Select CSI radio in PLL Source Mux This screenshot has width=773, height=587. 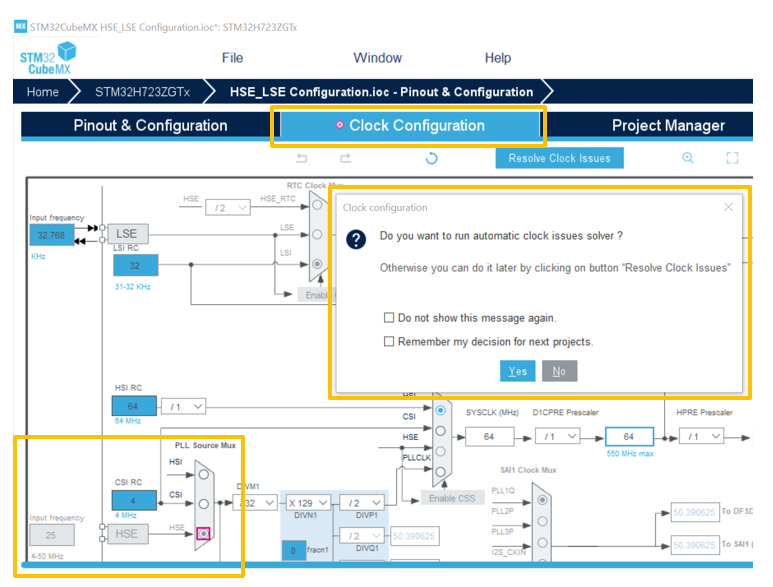pyautogui.click(x=204, y=504)
